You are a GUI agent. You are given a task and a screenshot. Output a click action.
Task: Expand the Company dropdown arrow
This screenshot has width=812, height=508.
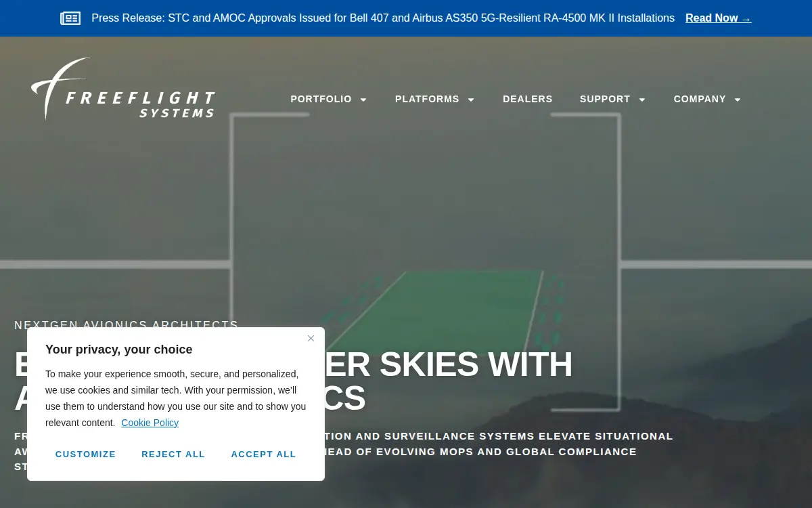(x=738, y=100)
